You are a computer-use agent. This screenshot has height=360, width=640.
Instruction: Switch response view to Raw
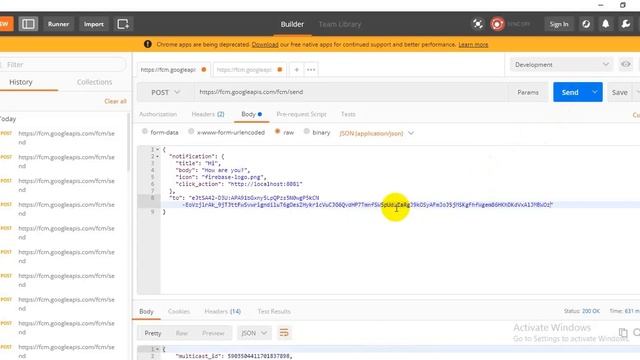coord(182,333)
